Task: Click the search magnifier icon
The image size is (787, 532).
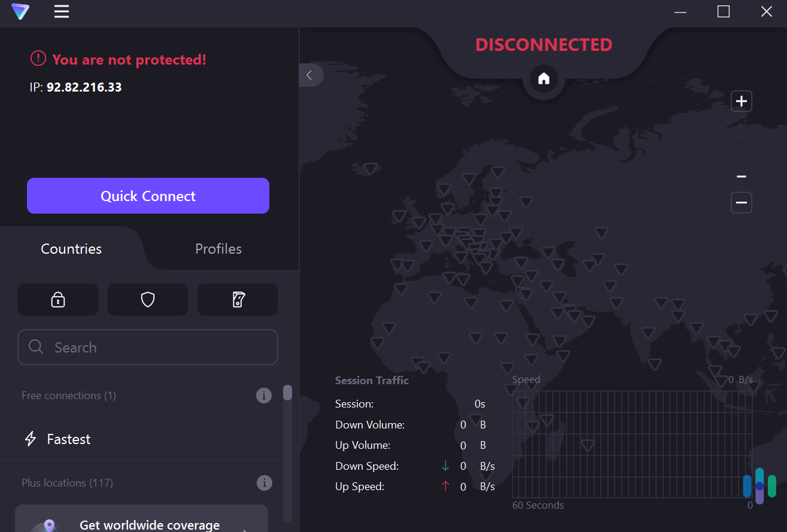Action: tap(35, 347)
